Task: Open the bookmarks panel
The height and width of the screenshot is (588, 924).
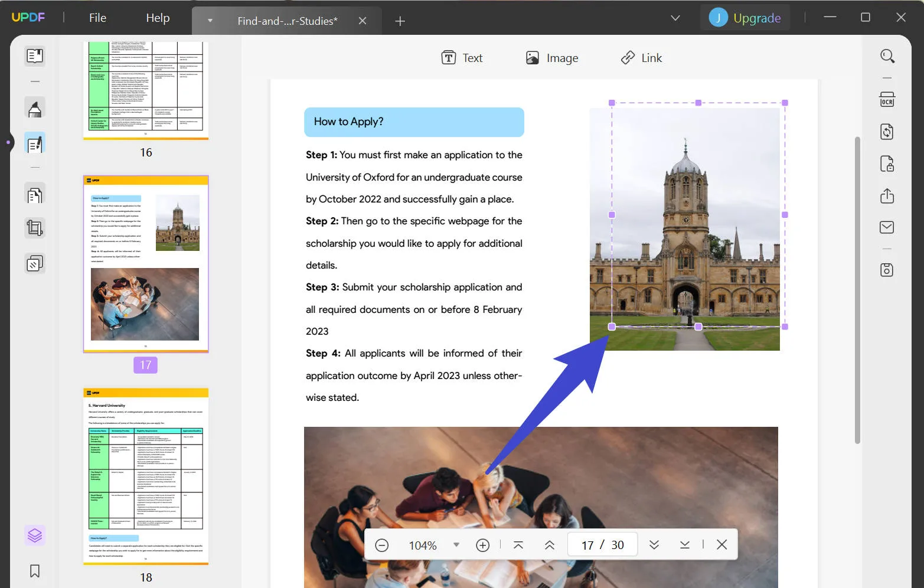Action: pos(34,571)
